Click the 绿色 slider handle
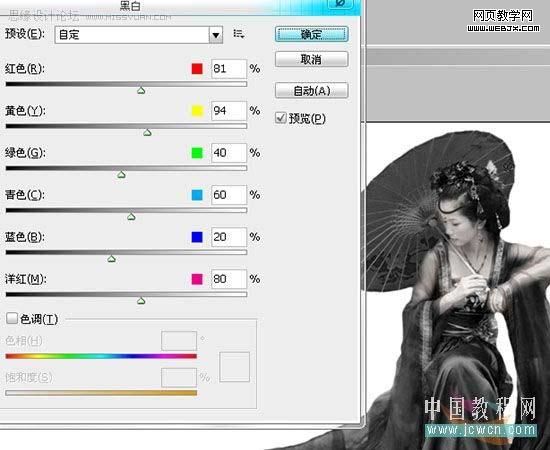The height and width of the screenshot is (450, 550). click(121, 175)
